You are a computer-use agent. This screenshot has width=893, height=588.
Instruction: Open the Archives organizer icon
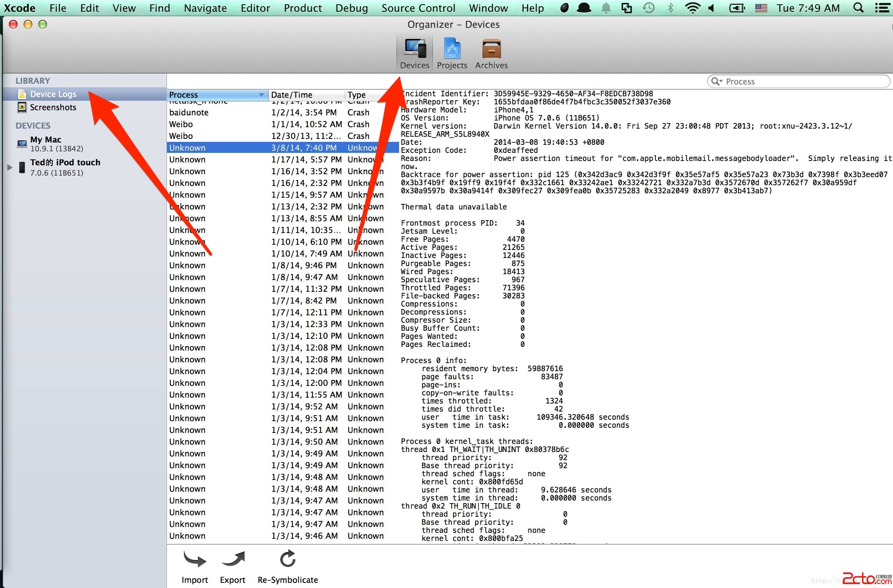point(491,49)
